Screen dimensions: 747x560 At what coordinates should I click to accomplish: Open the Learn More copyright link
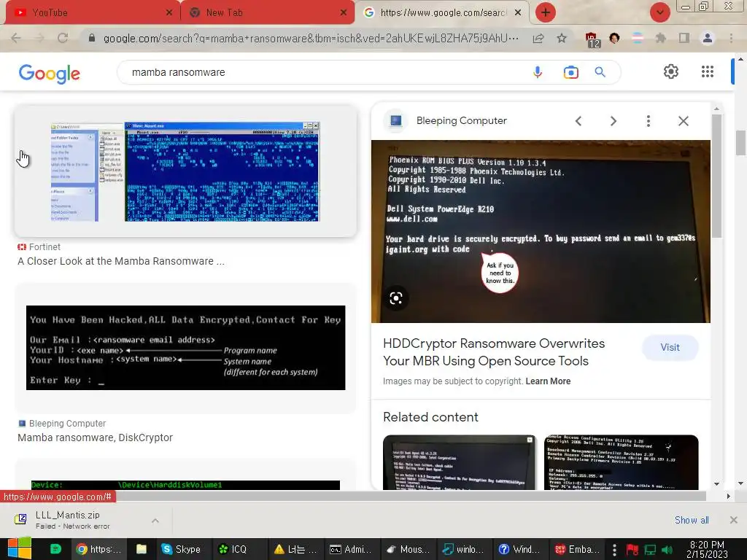(548, 381)
